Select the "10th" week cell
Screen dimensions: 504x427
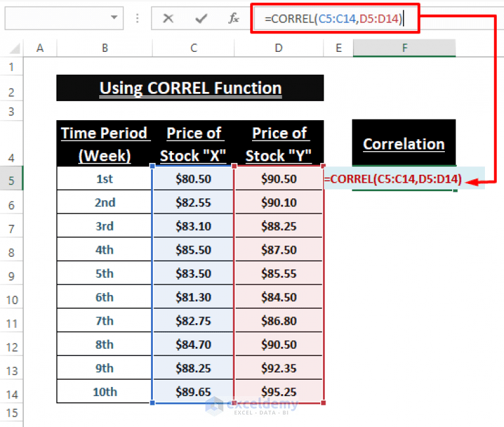(104, 392)
